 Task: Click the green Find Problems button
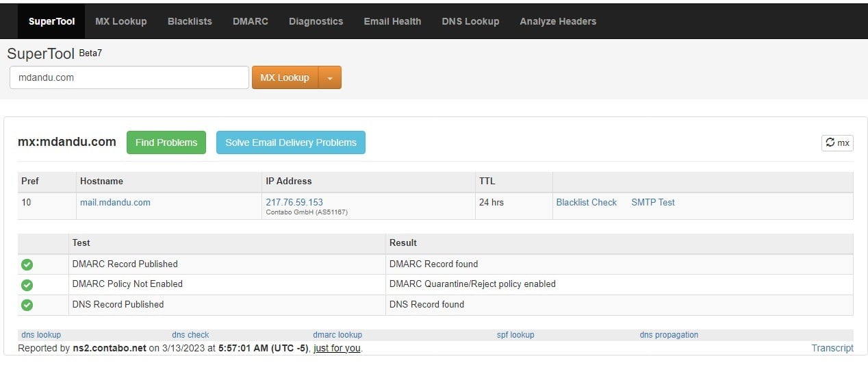[x=166, y=142]
